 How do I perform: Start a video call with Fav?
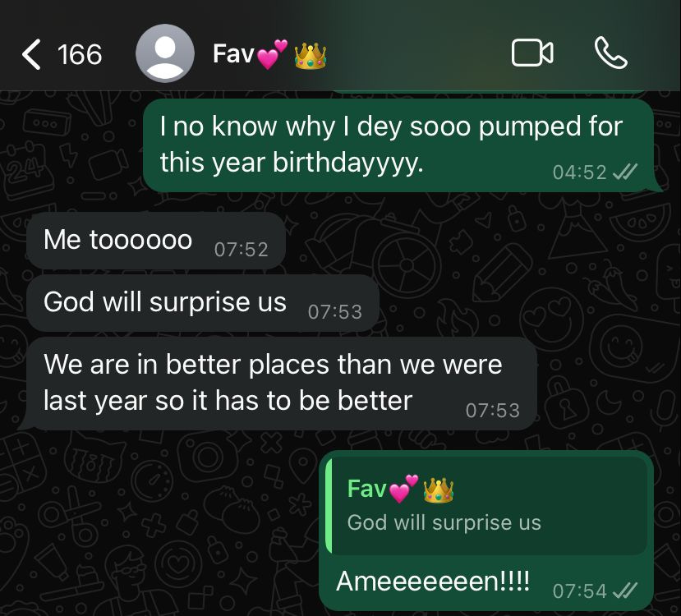coord(532,53)
